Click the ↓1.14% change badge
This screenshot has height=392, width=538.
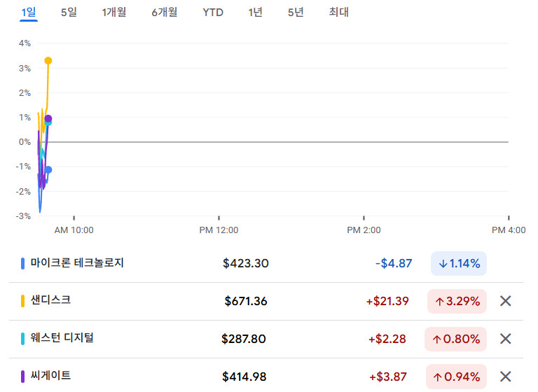(x=459, y=264)
